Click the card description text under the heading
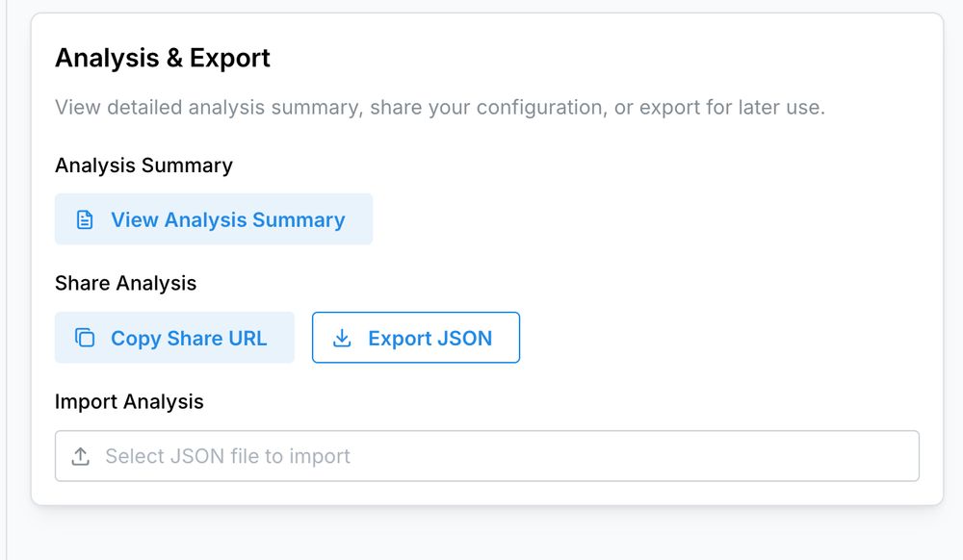Viewport: 963px width, 560px height. (439, 107)
